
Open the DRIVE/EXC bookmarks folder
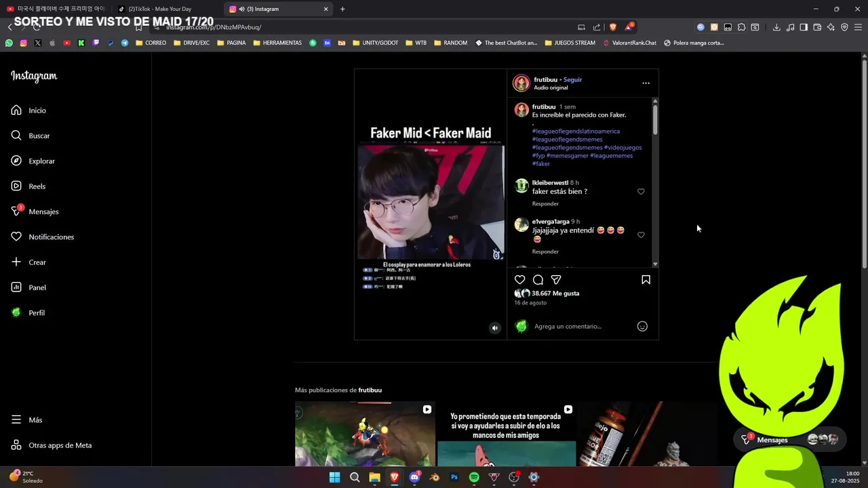coord(191,43)
